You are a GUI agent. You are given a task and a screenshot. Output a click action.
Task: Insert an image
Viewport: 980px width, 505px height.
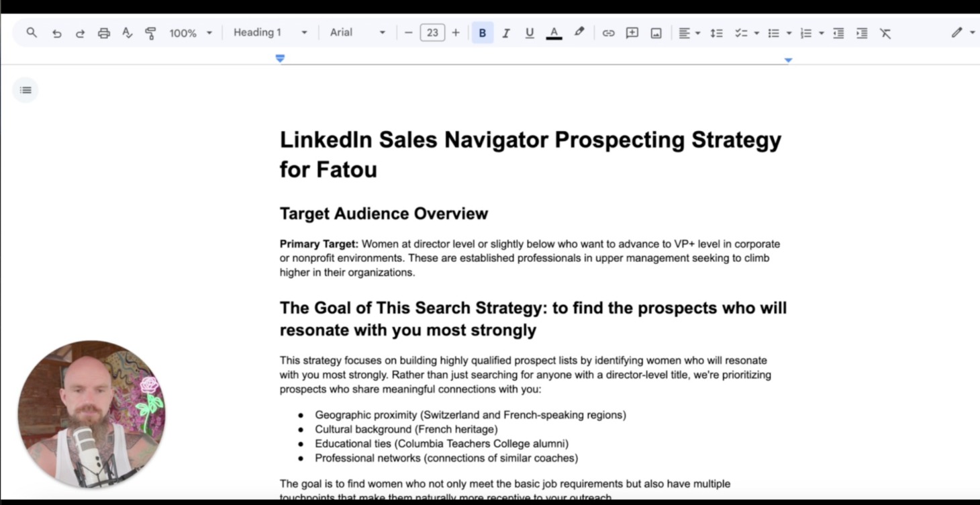pyautogui.click(x=656, y=33)
